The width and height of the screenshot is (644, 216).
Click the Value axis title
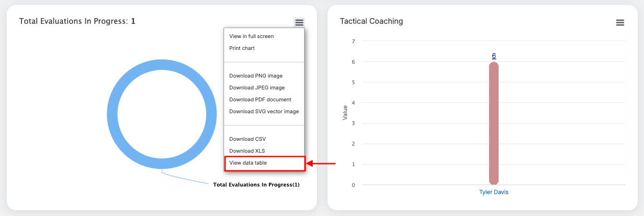tap(345, 113)
